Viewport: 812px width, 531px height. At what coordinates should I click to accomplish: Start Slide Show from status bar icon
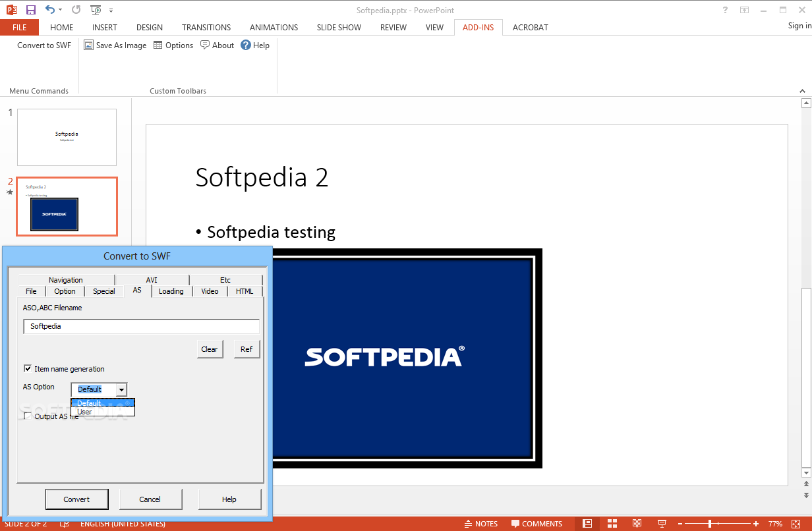[x=661, y=524]
